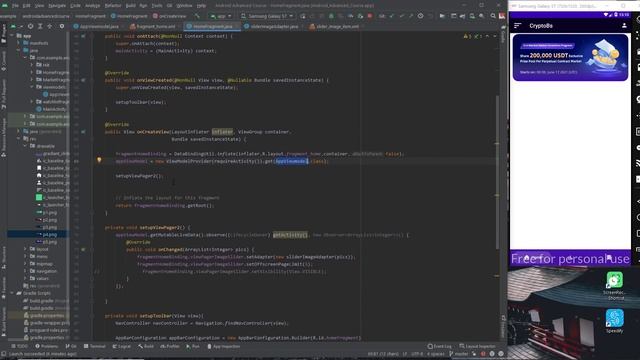The image size is (640, 360).
Task: Collapse the 'app' module in project tree
Action: pos(12,36)
